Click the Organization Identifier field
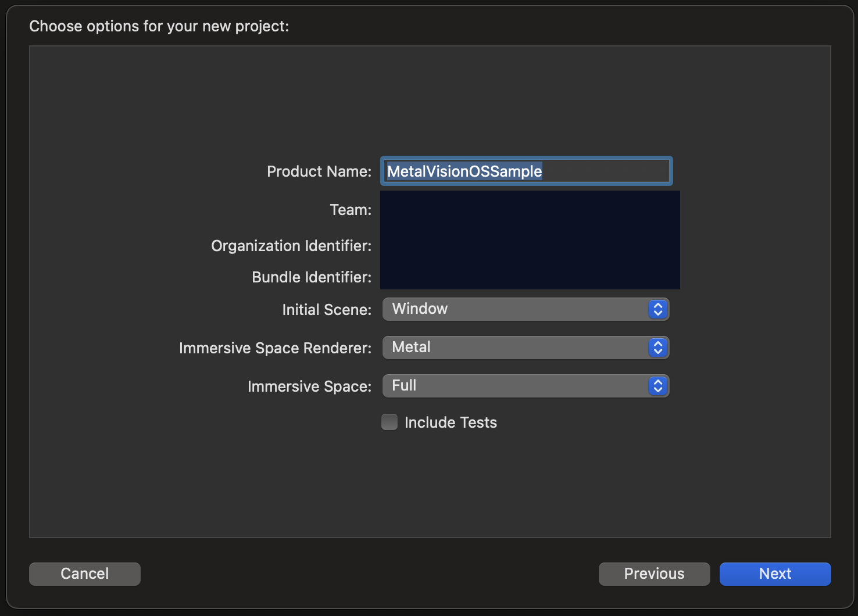The width and height of the screenshot is (858, 616). (x=529, y=246)
